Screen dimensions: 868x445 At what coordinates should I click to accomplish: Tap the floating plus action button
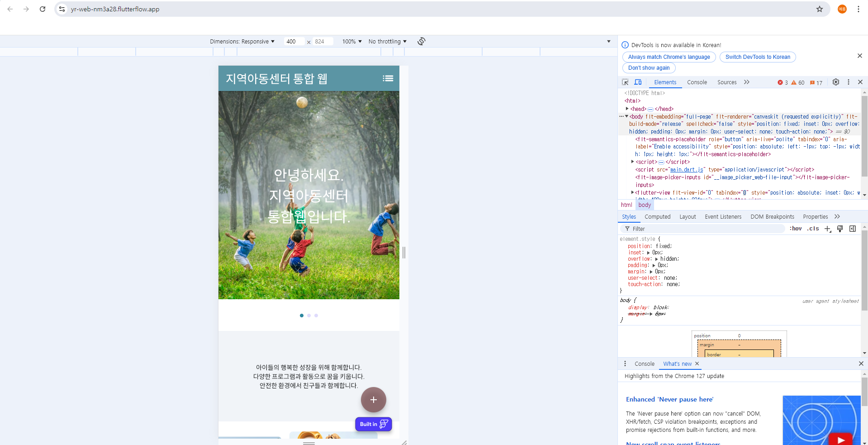coord(373,400)
